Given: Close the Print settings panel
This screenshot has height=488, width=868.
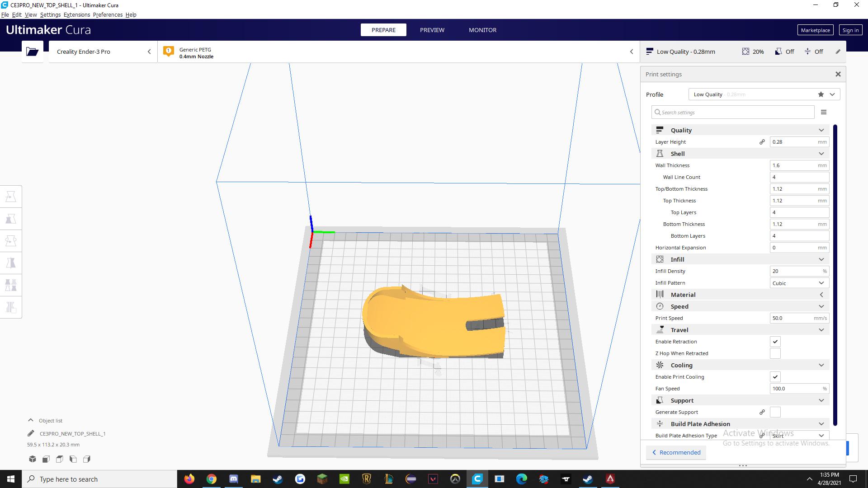Looking at the screenshot, I should [x=838, y=74].
